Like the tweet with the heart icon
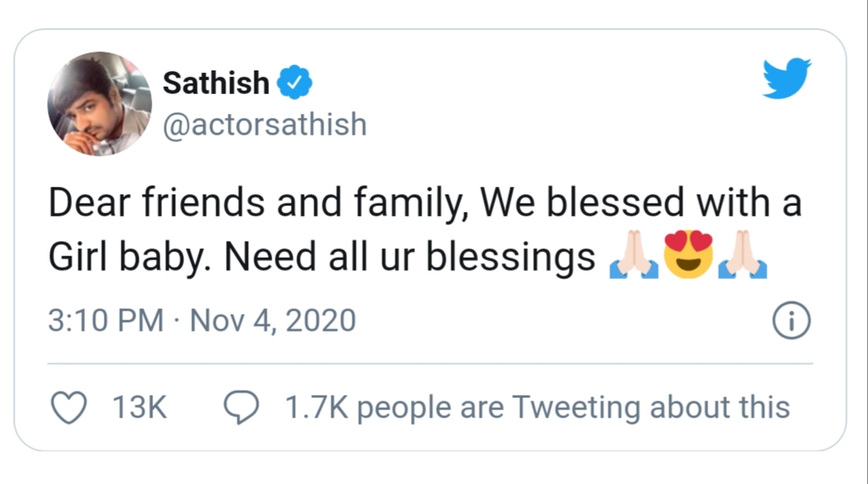The image size is (868, 484). [69, 408]
